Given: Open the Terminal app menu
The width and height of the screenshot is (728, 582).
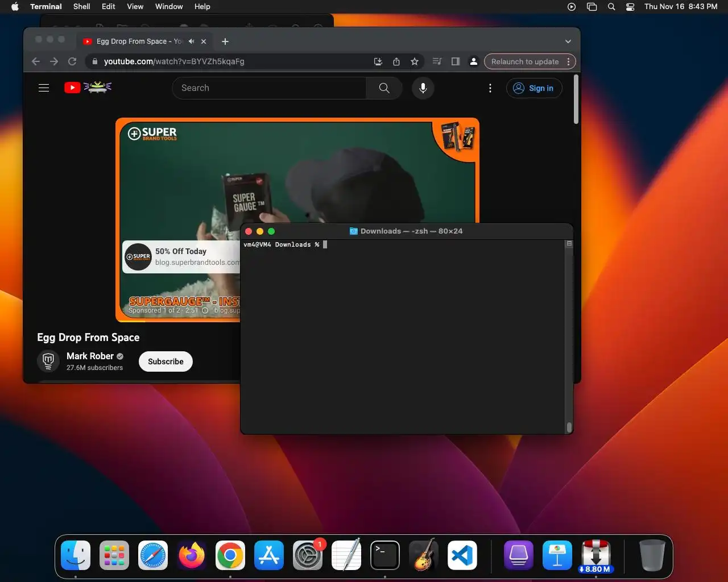Looking at the screenshot, I should (x=46, y=7).
